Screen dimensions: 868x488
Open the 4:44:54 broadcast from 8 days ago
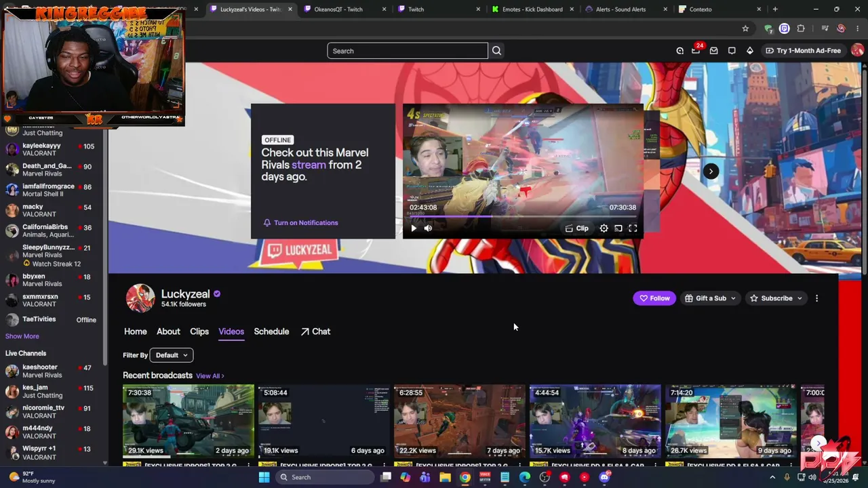tap(595, 420)
